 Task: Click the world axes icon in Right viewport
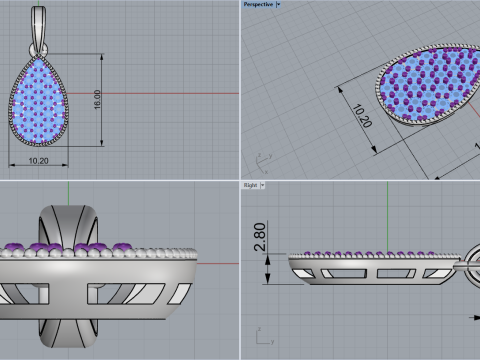[265, 336]
